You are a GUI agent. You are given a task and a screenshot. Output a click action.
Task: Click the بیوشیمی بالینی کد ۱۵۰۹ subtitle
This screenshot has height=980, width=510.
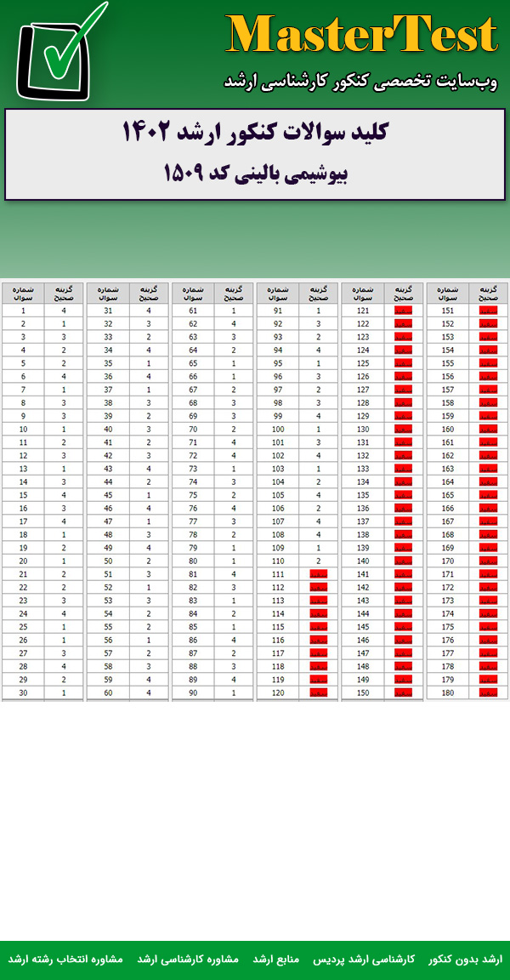255,174
